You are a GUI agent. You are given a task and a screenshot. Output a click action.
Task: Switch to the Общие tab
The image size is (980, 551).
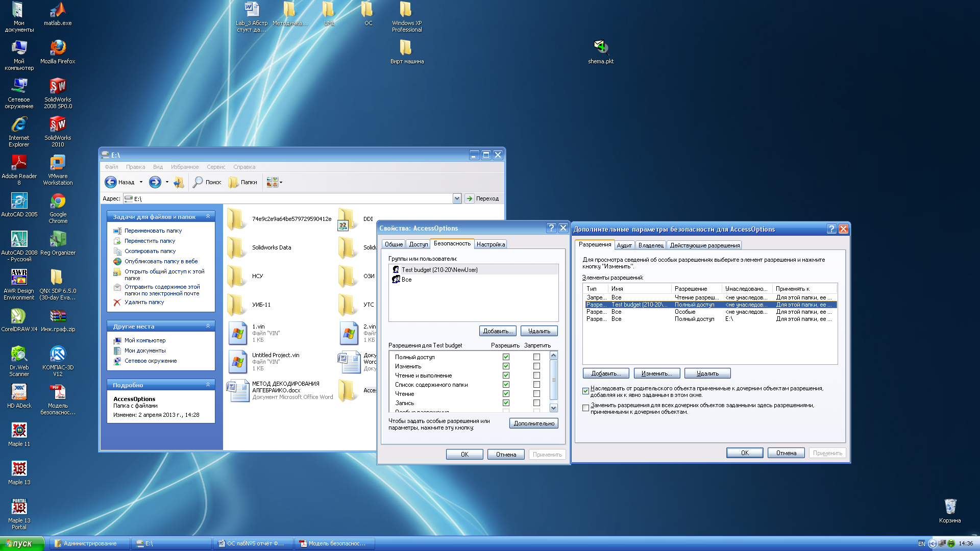click(394, 244)
